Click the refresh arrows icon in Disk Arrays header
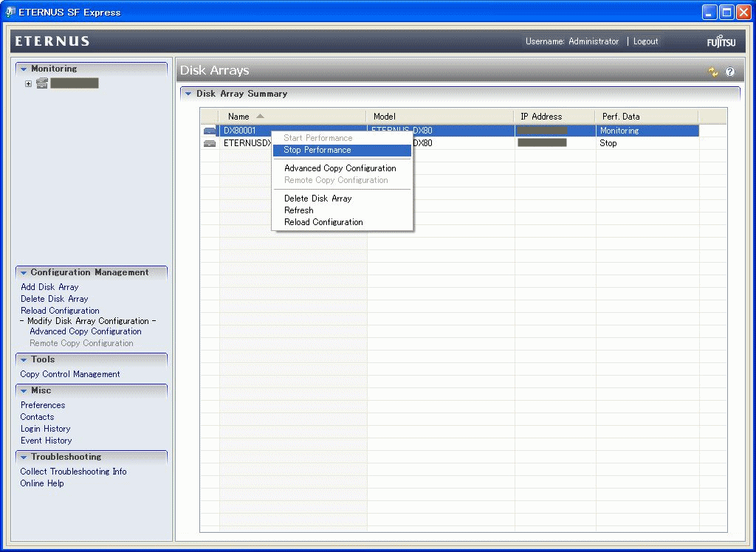This screenshot has height=552, width=756. pyautogui.click(x=713, y=72)
